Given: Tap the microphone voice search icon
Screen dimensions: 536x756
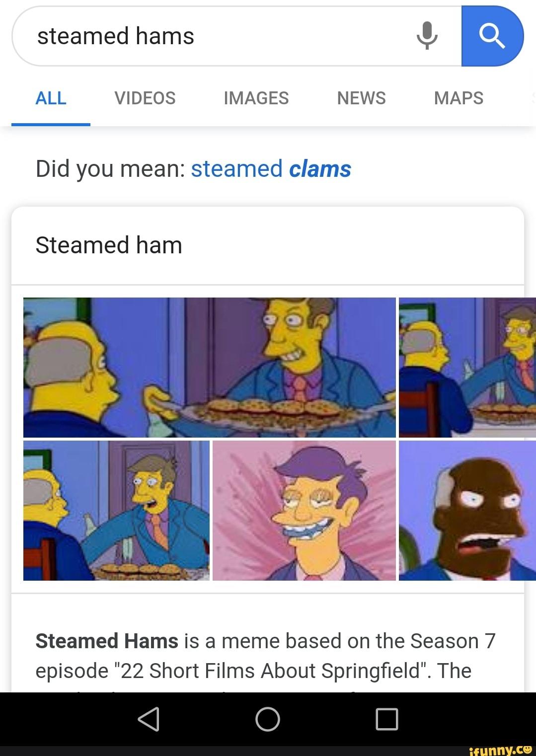Looking at the screenshot, I should click(x=427, y=36).
